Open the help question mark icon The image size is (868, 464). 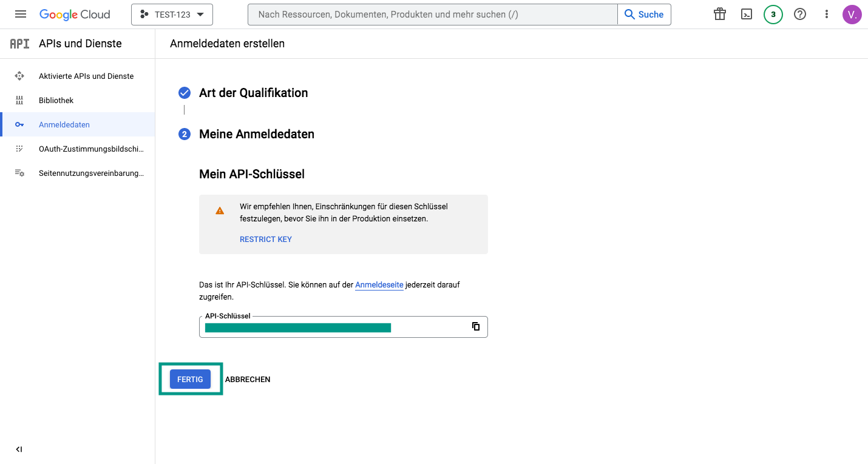coord(800,14)
